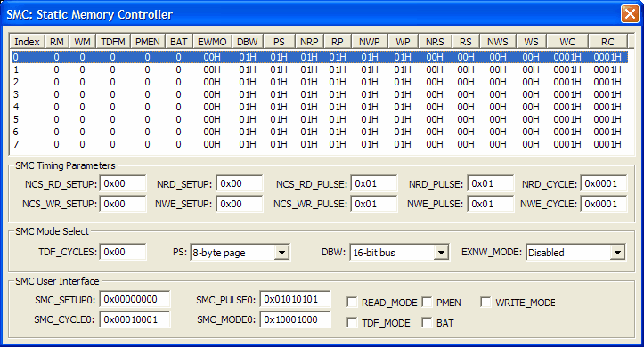Screen dimensions: 644x347
Task: Click the NWP column header
Action: 370,42
